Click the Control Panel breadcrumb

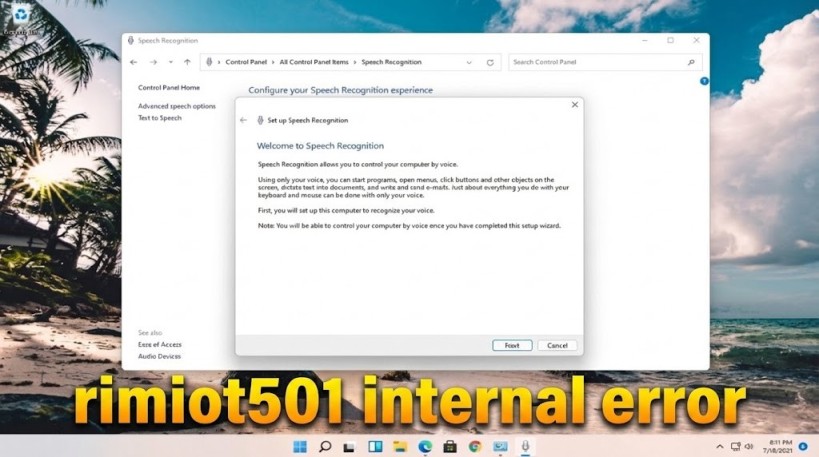pos(246,62)
